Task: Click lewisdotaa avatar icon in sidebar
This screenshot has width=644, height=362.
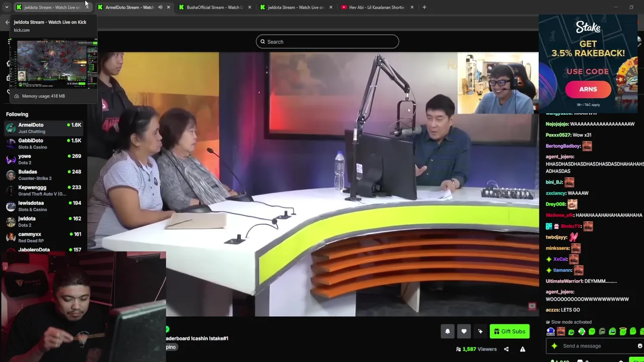Action: coord(11,206)
